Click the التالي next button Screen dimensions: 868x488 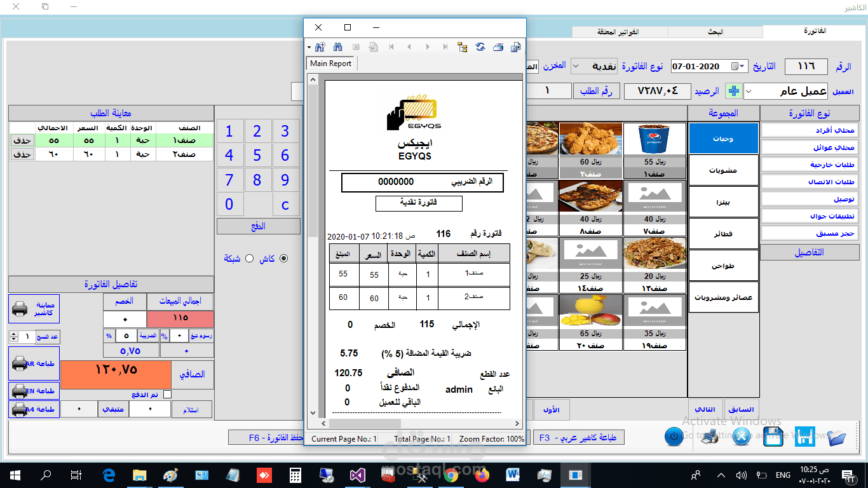coord(705,410)
